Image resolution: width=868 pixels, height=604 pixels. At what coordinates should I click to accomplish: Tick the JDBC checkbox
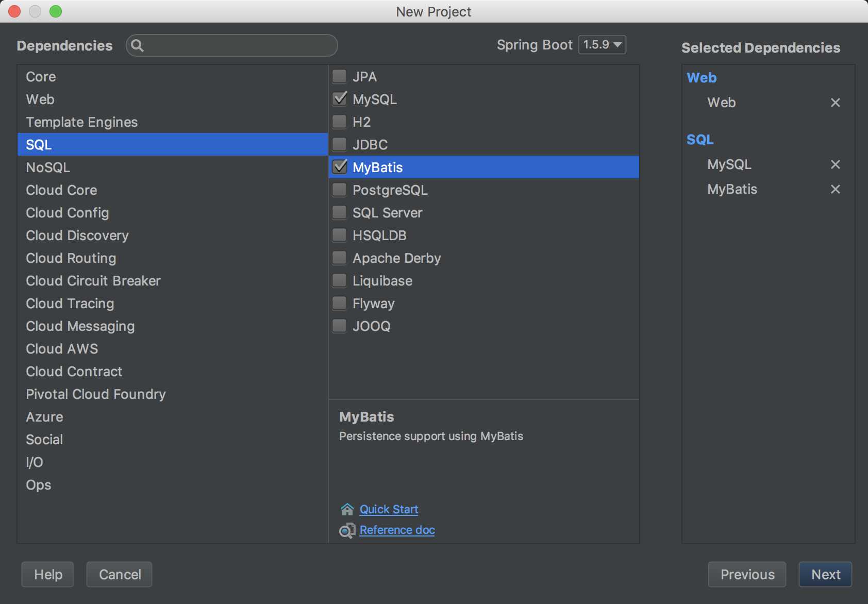click(340, 144)
